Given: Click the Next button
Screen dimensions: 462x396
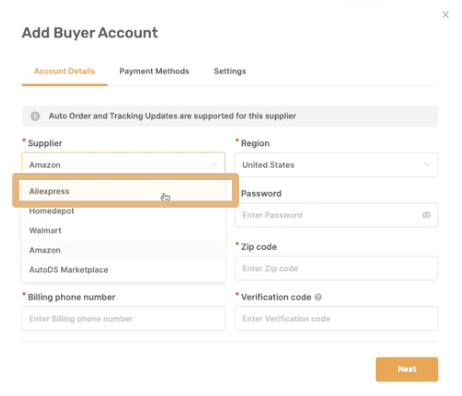Looking at the screenshot, I should [x=407, y=369].
